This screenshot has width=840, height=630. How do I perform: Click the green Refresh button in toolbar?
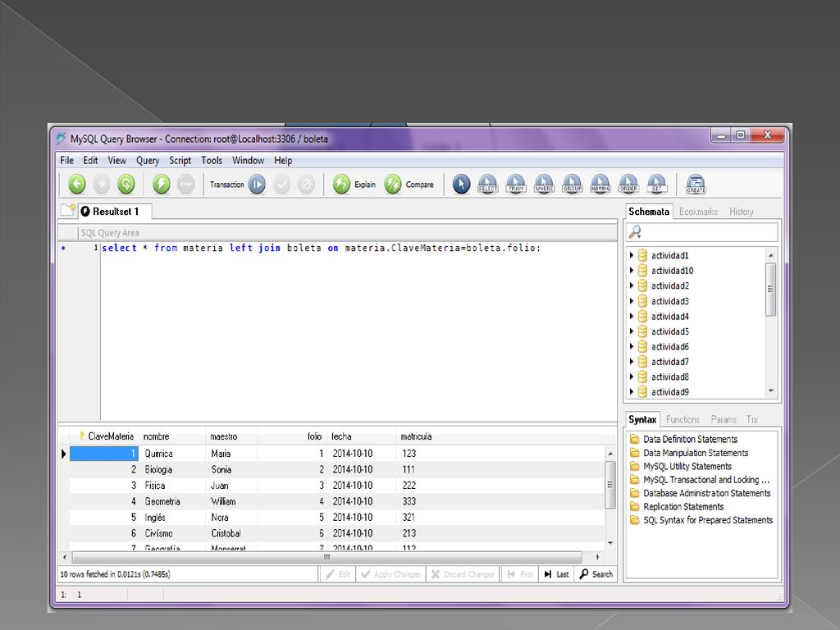[x=126, y=185]
